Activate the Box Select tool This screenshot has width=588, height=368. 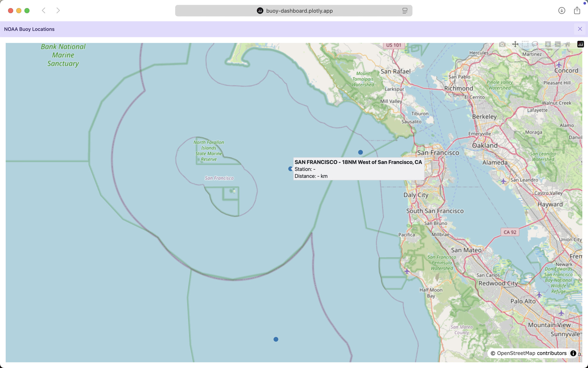(x=525, y=44)
